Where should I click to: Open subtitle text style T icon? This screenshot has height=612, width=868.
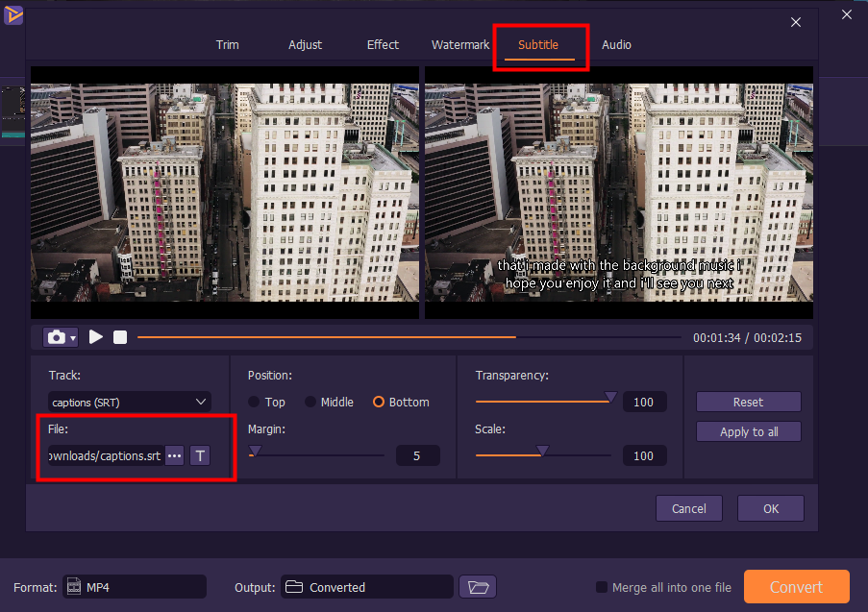[200, 455]
